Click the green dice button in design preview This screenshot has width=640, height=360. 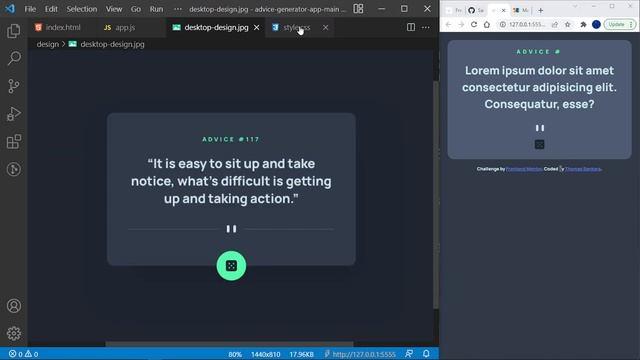click(231, 266)
